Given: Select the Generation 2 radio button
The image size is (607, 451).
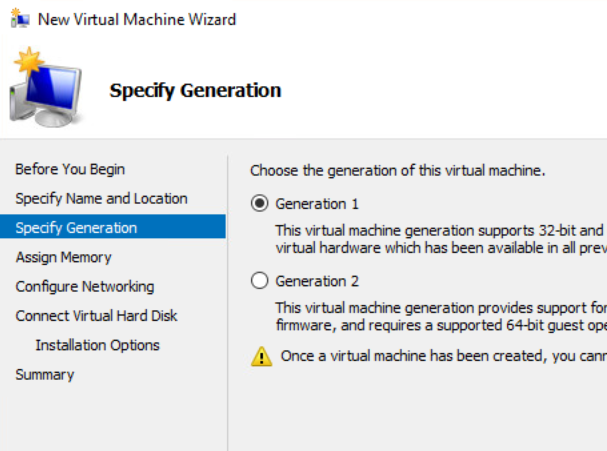Looking at the screenshot, I should coord(259,281).
